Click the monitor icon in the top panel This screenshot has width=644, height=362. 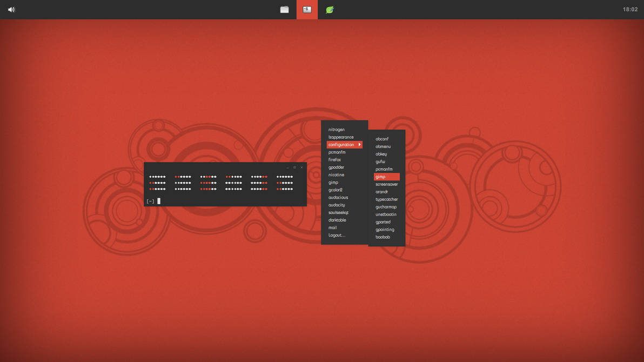click(x=284, y=9)
